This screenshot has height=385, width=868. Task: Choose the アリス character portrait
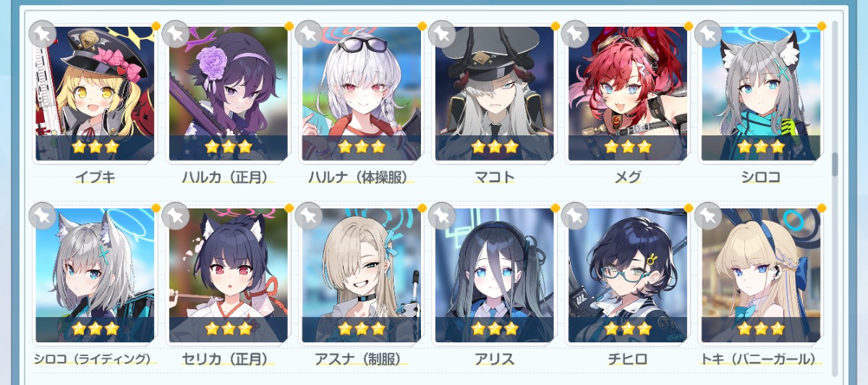494,276
